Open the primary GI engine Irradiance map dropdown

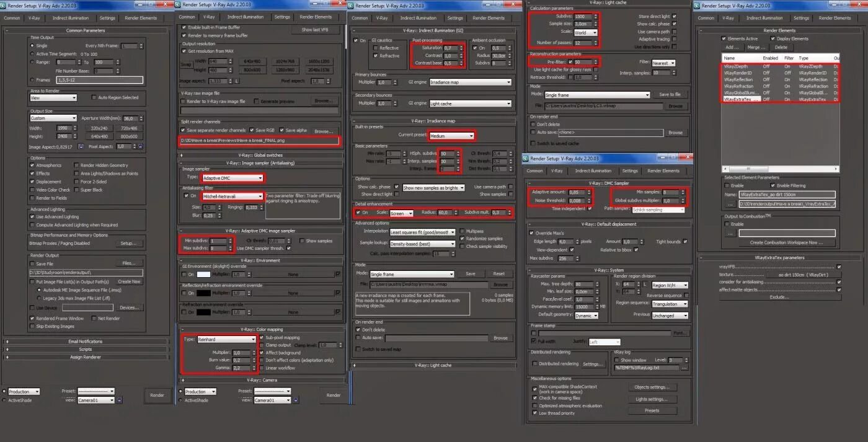click(x=471, y=82)
